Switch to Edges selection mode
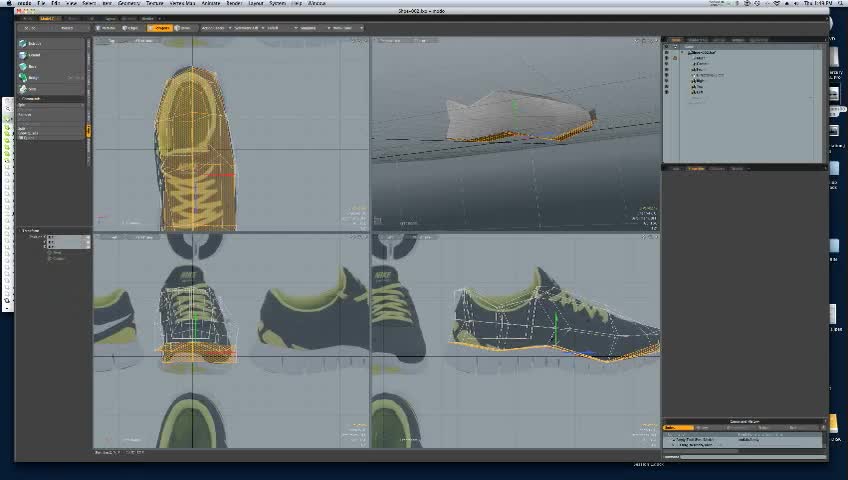848x480 pixels. (133, 28)
